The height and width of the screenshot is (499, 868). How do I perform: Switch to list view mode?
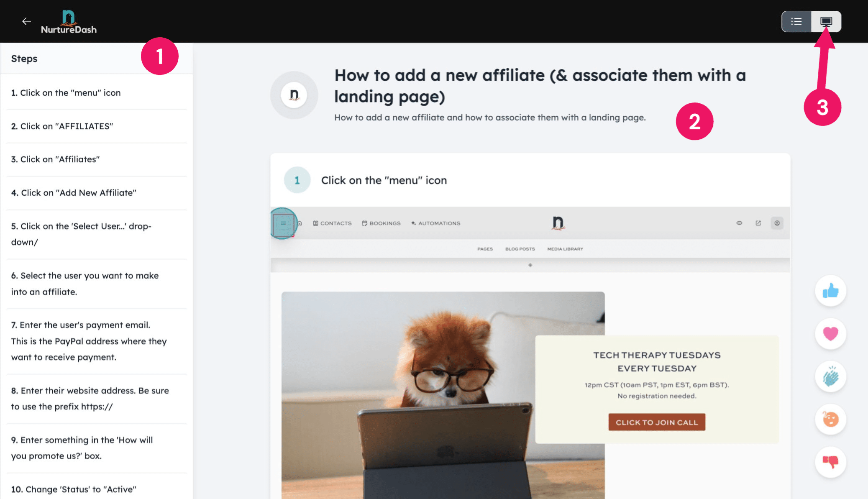(x=796, y=21)
